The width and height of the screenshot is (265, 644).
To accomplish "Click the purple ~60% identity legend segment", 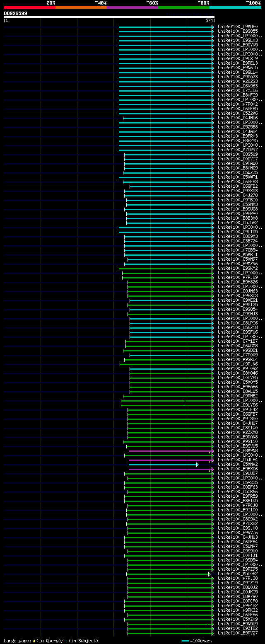I will point(132,7).
